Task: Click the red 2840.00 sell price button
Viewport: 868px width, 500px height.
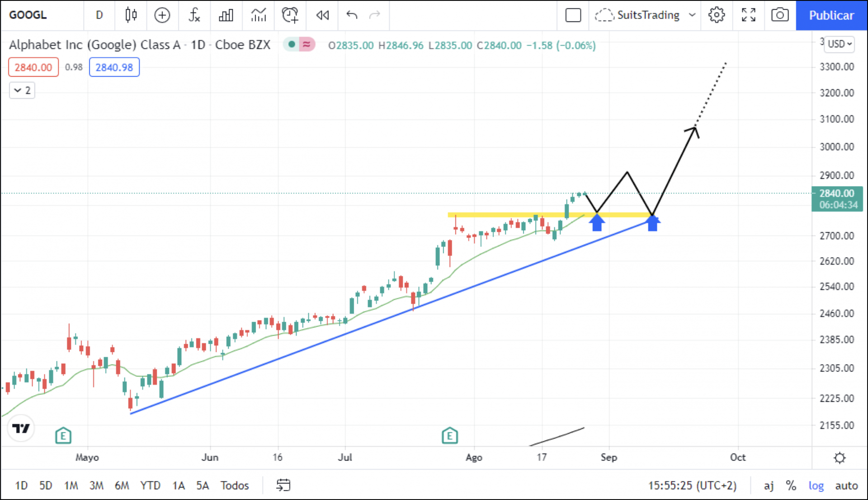Action: [33, 67]
